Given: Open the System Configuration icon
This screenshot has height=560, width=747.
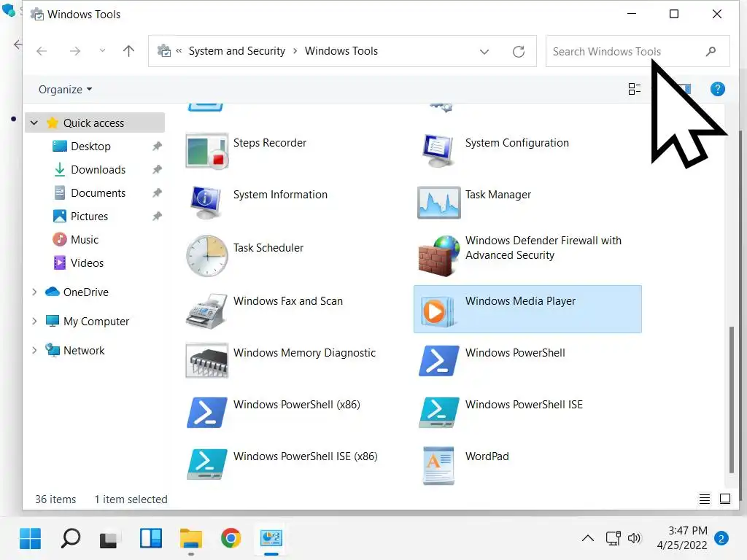Looking at the screenshot, I should (438, 151).
